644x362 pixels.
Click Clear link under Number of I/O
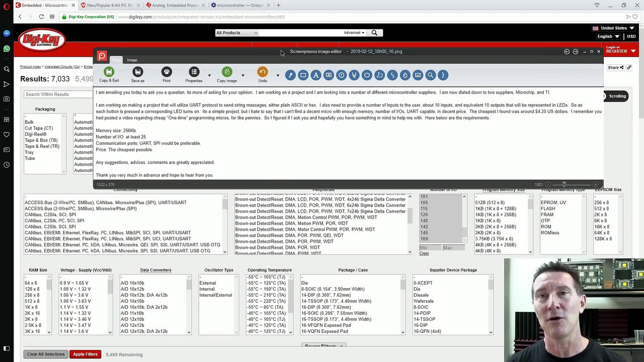coord(424,253)
